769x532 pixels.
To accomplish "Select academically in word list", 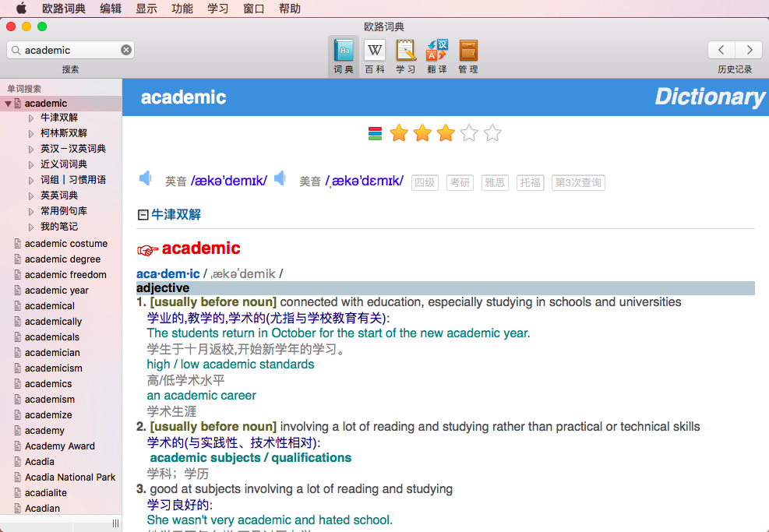I will tap(54, 322).
